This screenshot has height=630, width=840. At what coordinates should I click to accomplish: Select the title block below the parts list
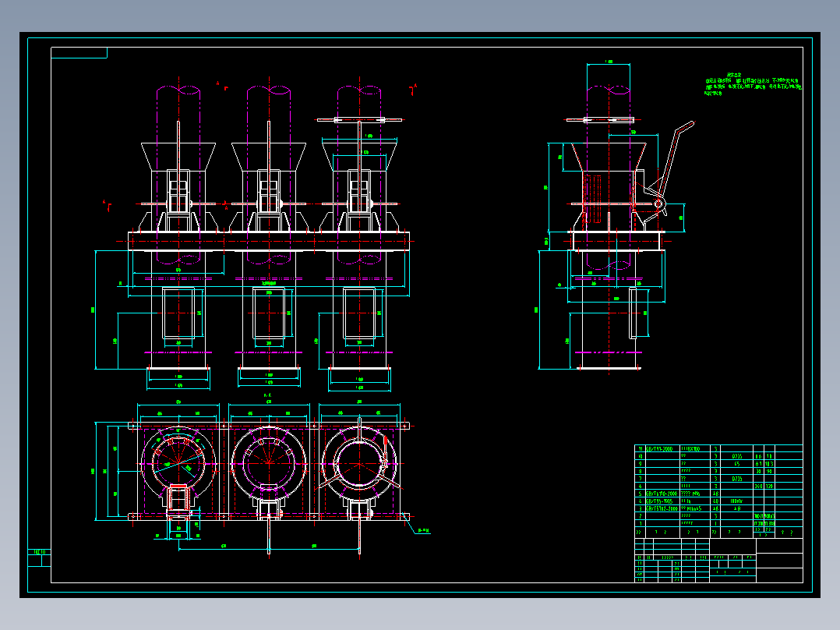click(718, 561)
